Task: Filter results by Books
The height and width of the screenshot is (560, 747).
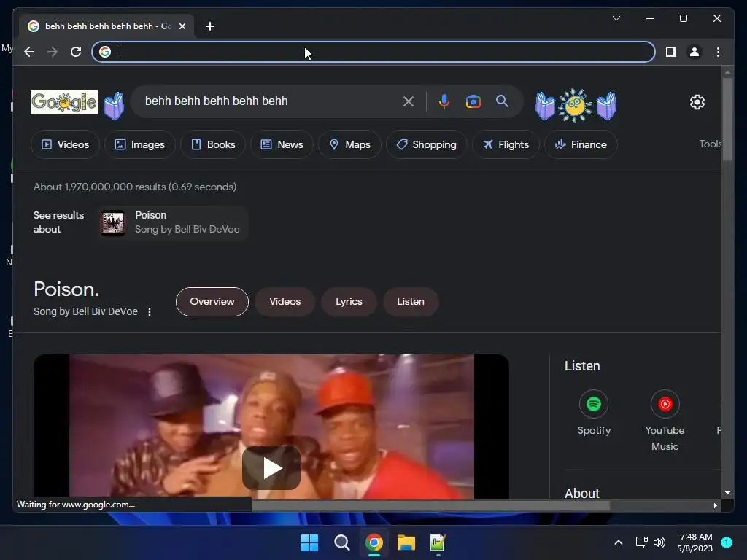Action: pyautogui.click(x=213, y=144)
